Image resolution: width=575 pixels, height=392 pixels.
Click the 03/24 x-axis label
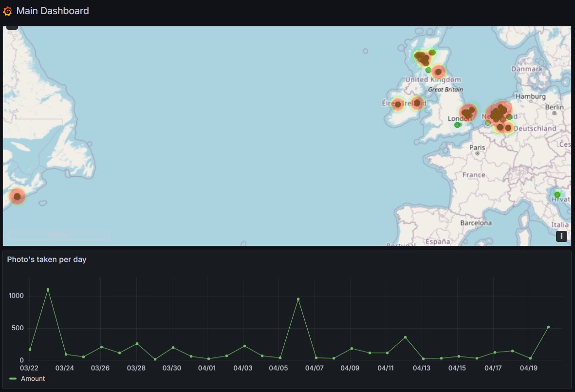tap(65, 368)
